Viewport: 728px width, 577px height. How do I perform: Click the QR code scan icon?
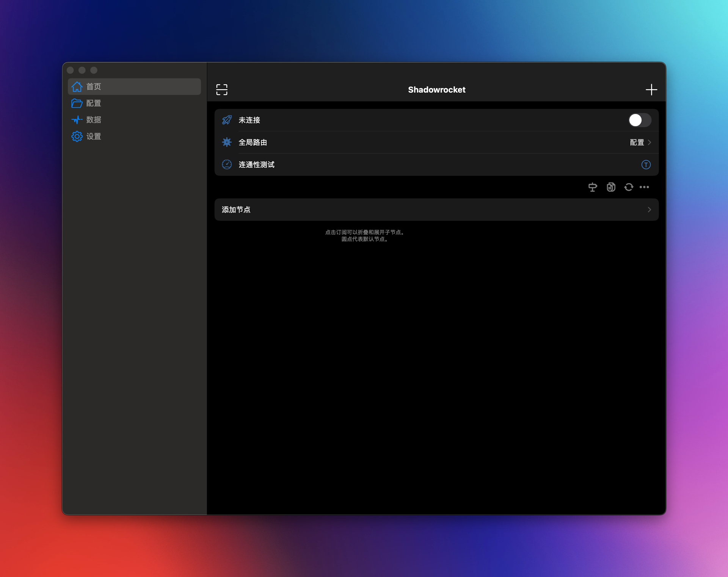(221, 89)
